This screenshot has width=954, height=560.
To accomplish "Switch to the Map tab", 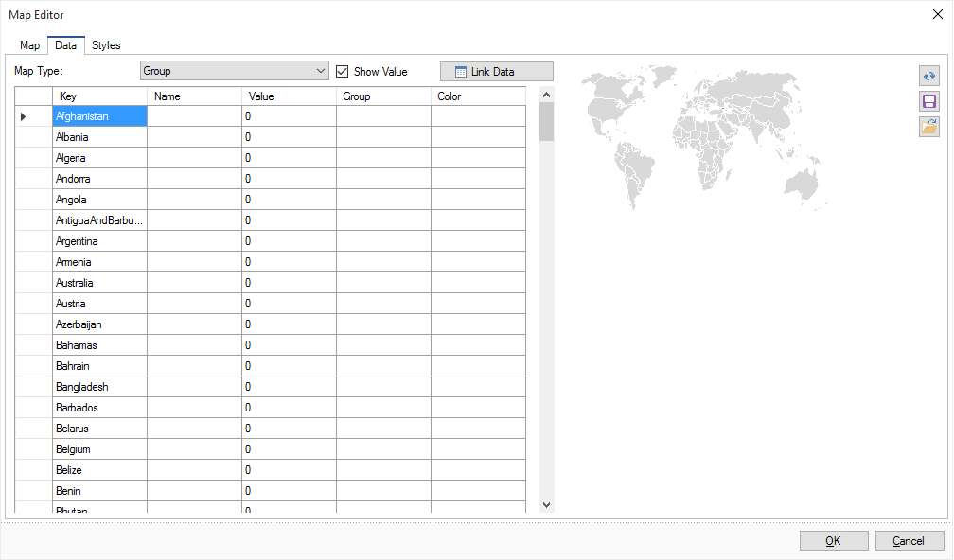I will (x=30, y=45).
